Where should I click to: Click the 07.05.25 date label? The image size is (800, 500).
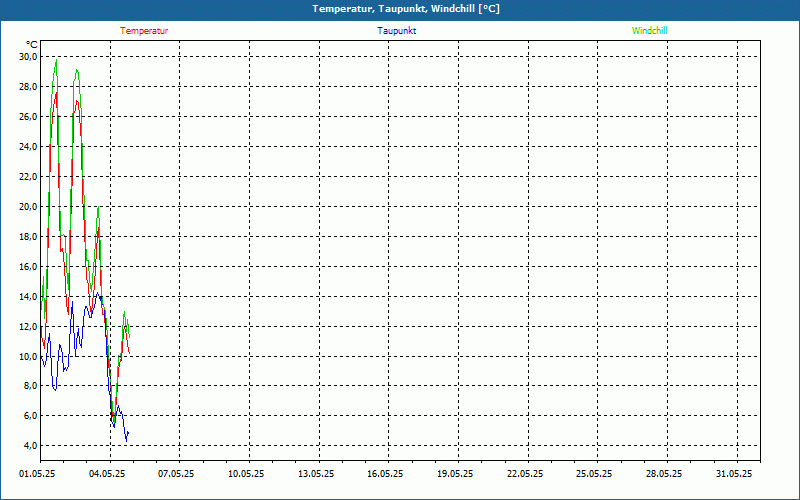(x=176, y=474)
